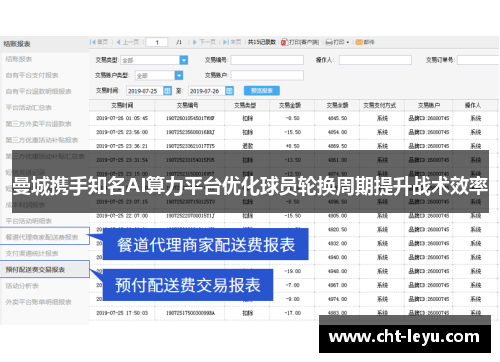Click the 交易余额 column header
Screen dimensions: 500x362
click(337, 105)
